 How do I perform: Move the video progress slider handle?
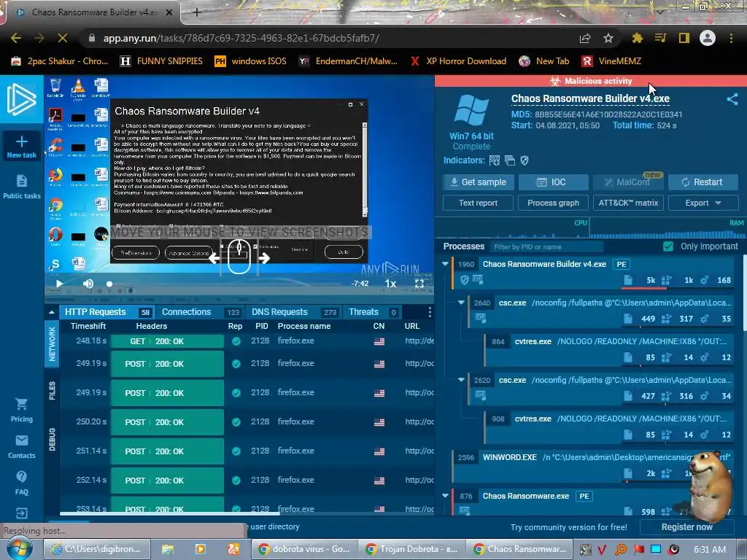coord(109,284)
